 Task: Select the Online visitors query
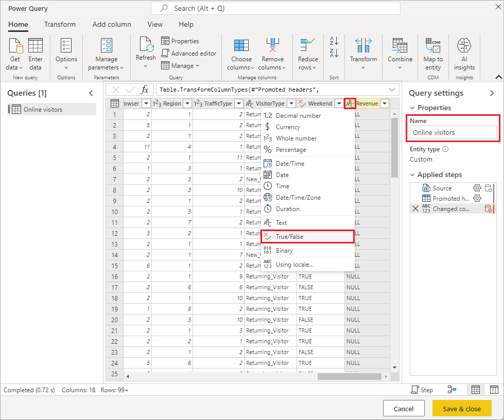[x=52, y=109]
